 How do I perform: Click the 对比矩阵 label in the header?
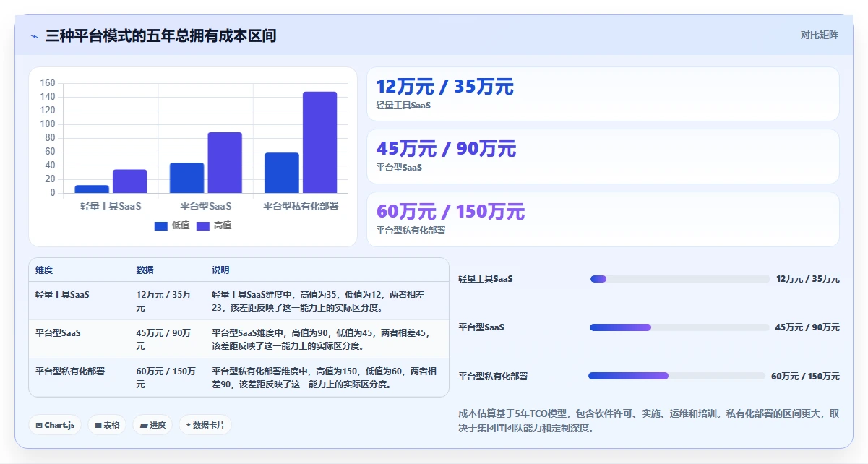click(820, 35)
